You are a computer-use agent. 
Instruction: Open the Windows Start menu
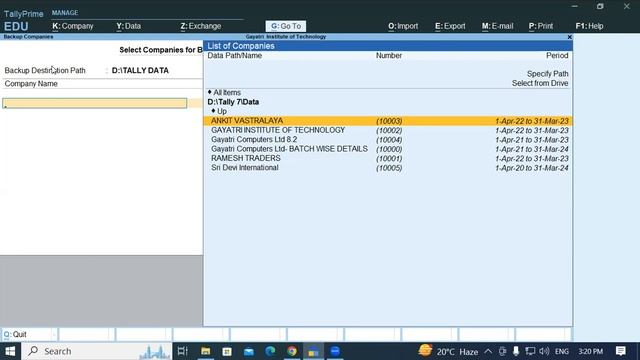(x=10, y=351)
